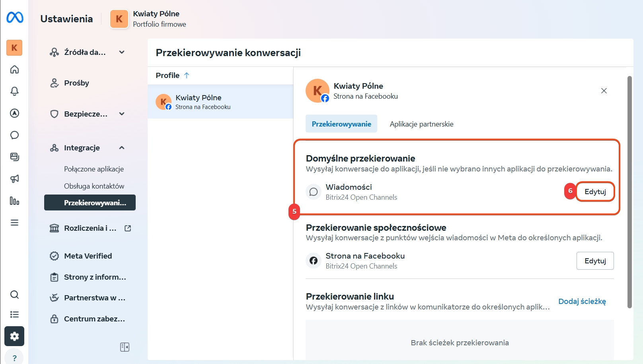The height and width of the screenshot is (364, 643).
Task: Sort profiles using the Profile arrow
Action: 187,75
